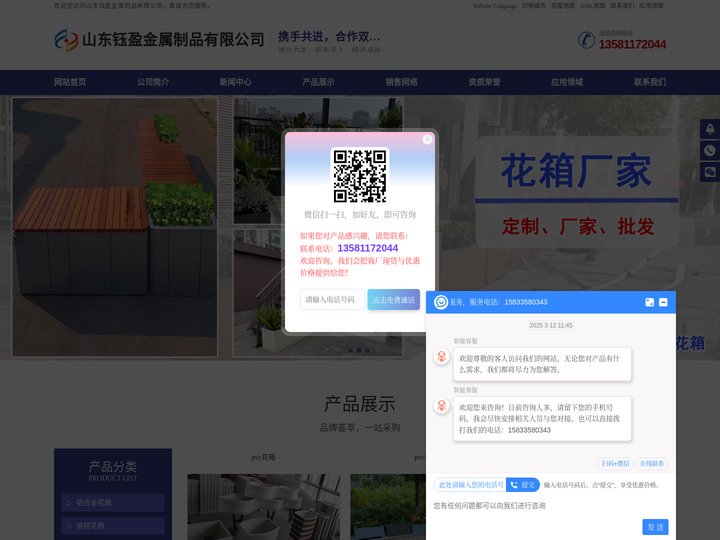Viewport: 720px width, 540px height.
Task: Click the banner next arrow on right edge
Action: coord(708,233)
